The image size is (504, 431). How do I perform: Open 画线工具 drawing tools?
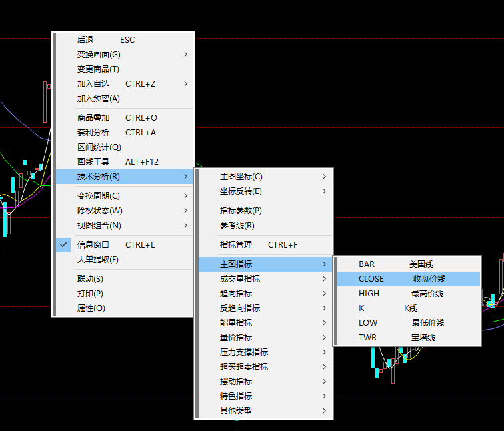(x=117, y=162)
